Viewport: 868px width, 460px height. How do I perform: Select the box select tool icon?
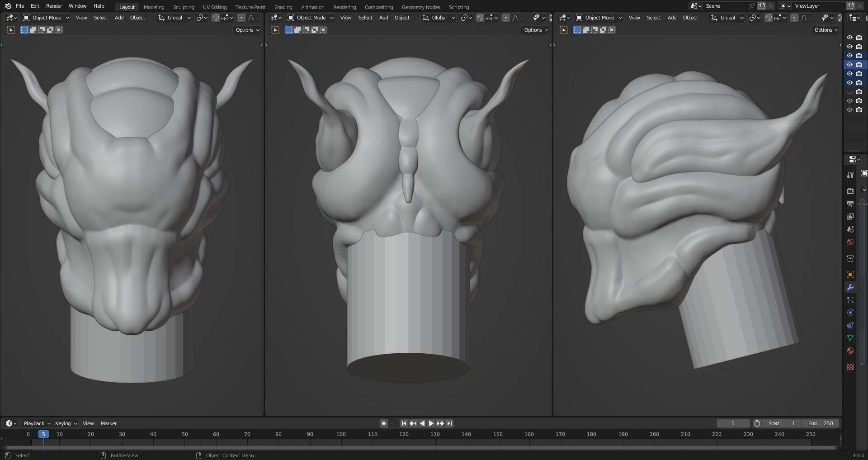pos(24,29)
